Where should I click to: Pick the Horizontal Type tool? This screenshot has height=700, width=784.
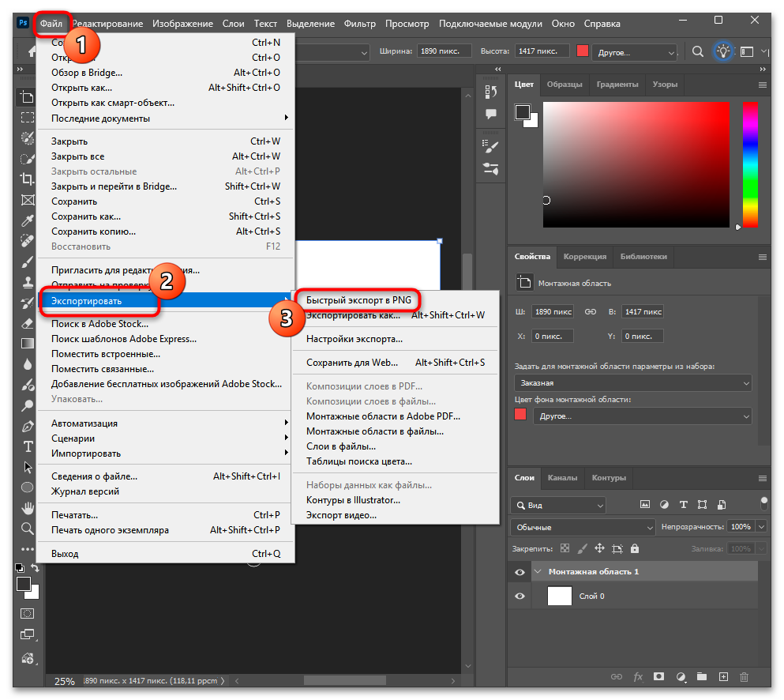coord(27,446)
